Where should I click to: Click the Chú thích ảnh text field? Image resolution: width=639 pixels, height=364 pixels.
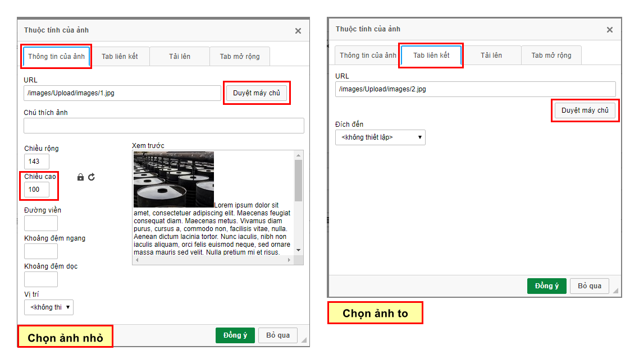point(164,126)
